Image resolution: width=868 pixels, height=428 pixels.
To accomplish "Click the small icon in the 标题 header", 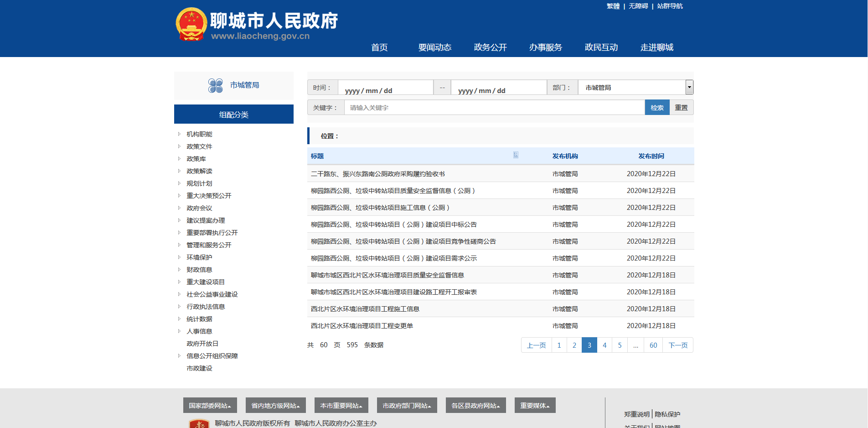I will coord(516,155).
